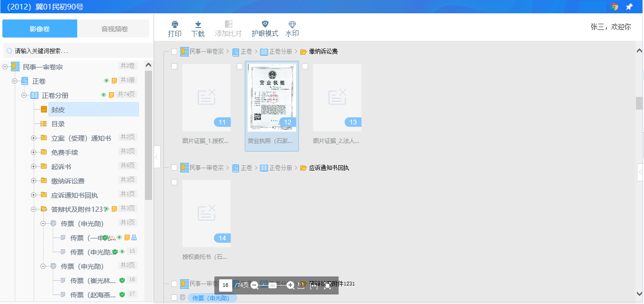Tick the checkbox for 营业执照 page 12

pos(240,66)
